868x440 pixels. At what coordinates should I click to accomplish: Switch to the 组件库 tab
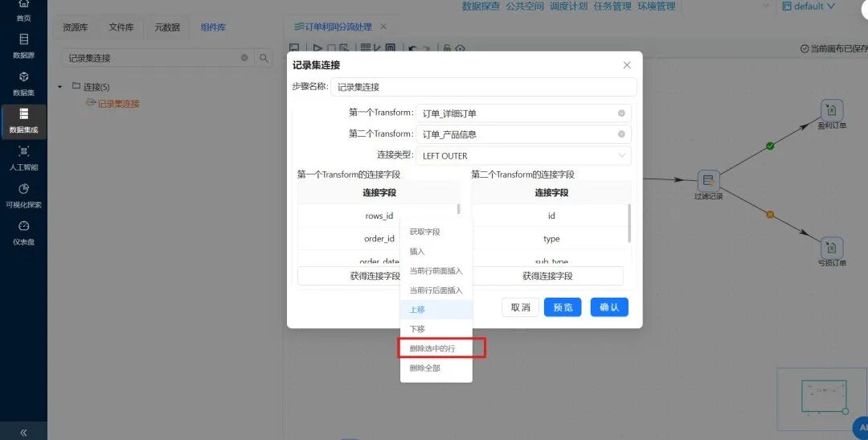tap(213, 27)
